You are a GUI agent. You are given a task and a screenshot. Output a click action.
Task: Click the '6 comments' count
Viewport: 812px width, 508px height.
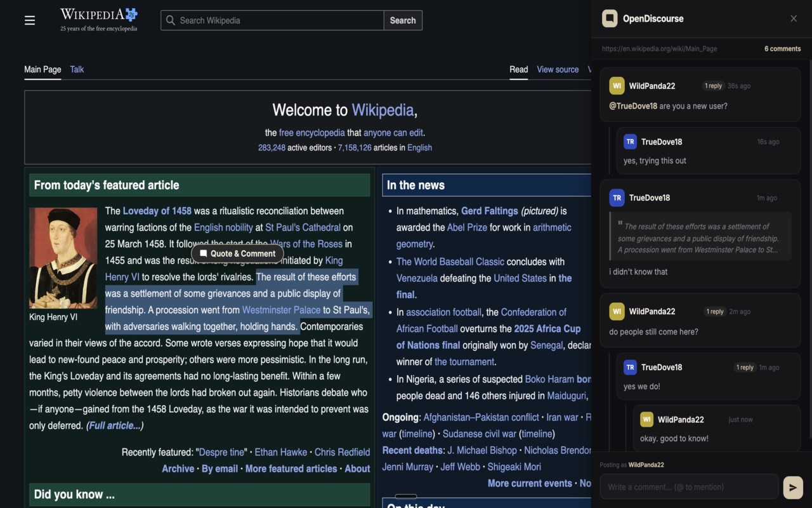782,49
